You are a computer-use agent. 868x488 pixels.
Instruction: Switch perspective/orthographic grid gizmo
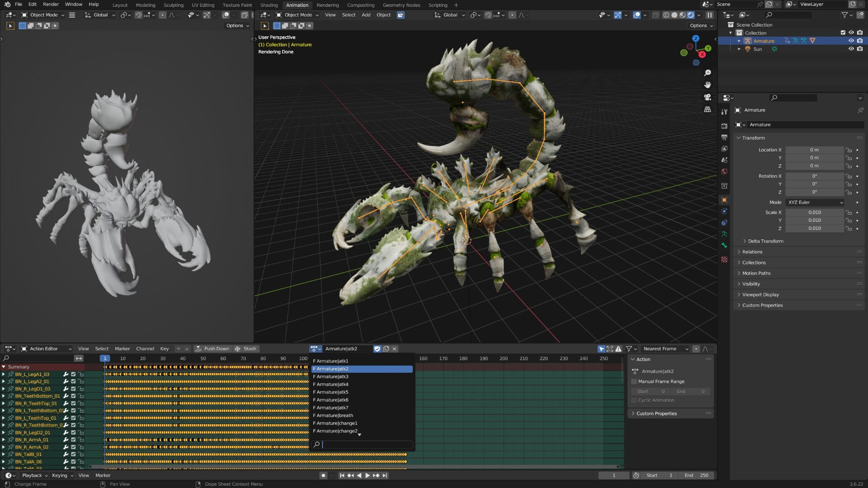tap(708, 109)
